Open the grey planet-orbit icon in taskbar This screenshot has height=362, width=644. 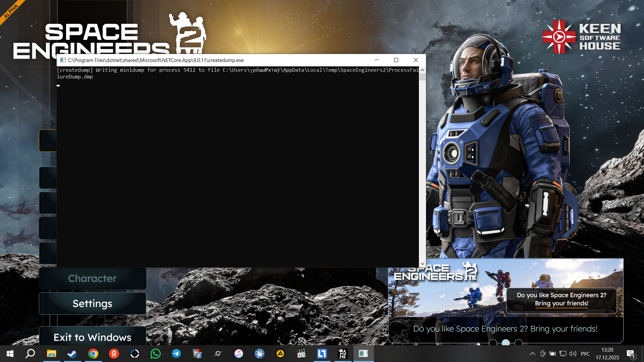point(218,354)
